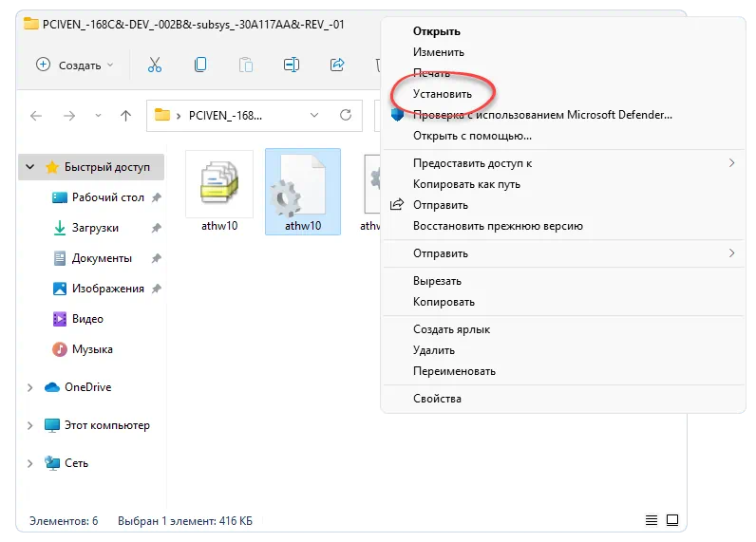Screen dimensions: 756x542
Task: Click Отправить entry with share icon
Action: point(440,205)
